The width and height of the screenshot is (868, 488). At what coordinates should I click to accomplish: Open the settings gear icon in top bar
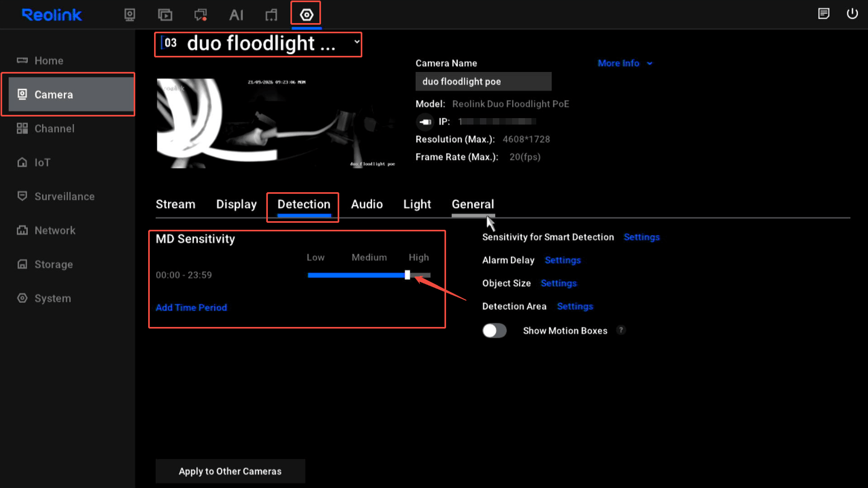[x=307, y=14]
